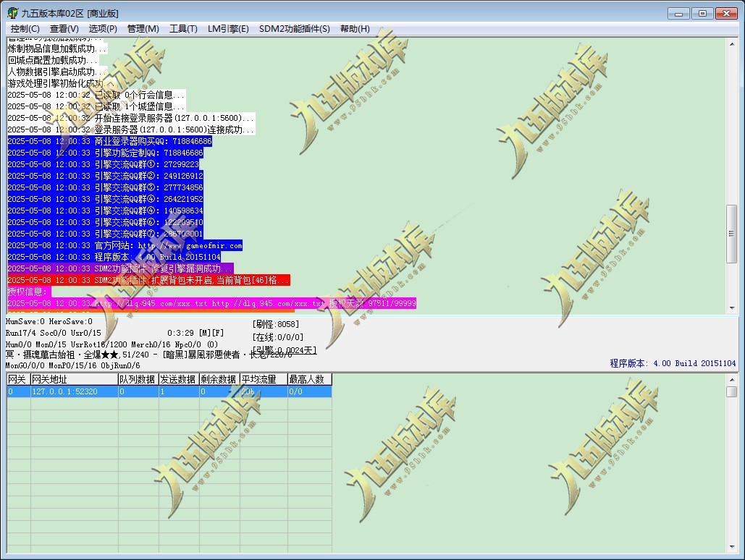Click the Run17/4 Soc0/0 Usr0/15 status text

pos(54,333)
